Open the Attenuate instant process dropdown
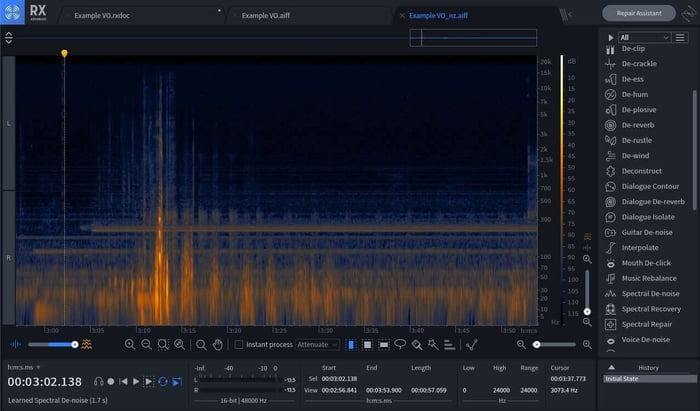This screenshot has width=700, height=411. click(x=317, y=345)
